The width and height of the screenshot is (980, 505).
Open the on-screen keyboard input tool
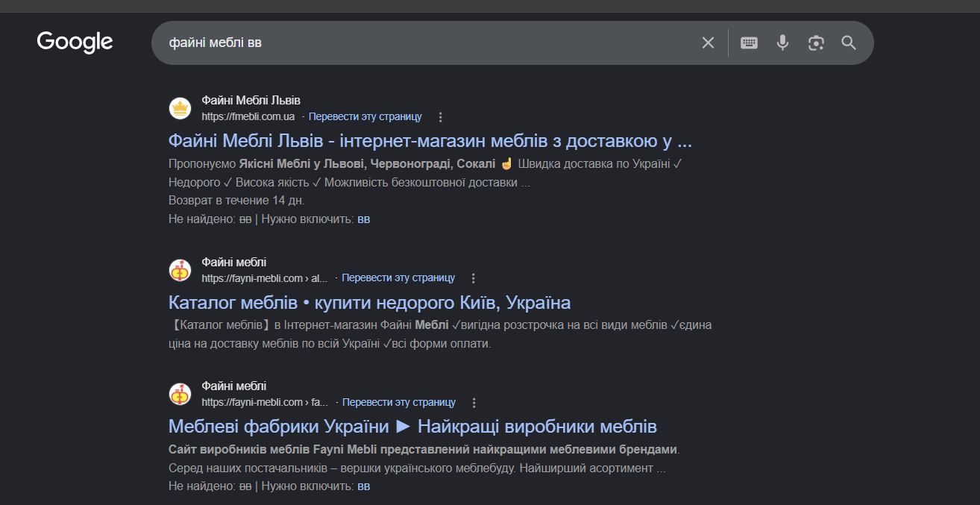[749, 43]
